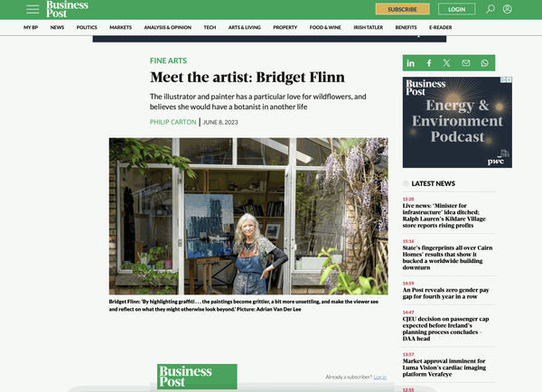The width and height of the screenshot is (542, 392).
Task: Open 'Minister for infrastructure' live news story
Action: tap(444, 215)
